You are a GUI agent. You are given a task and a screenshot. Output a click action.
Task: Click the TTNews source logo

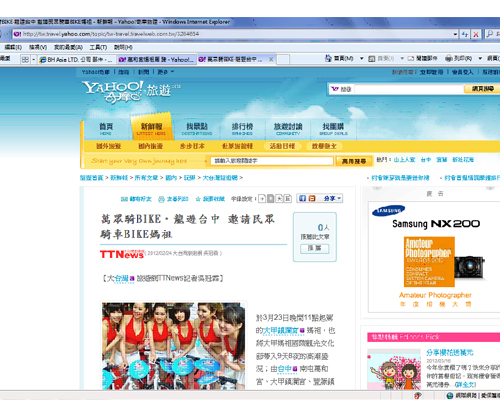tap(122, 254)
